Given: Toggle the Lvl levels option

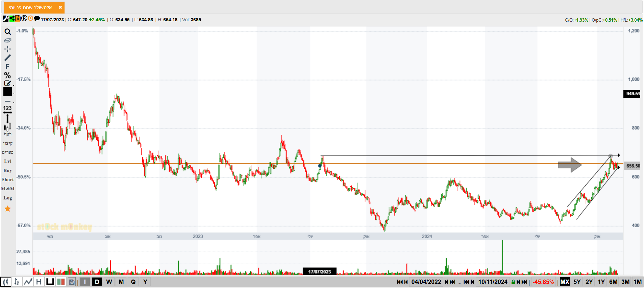Looking at the screenshot, I should tap(8, 162).
